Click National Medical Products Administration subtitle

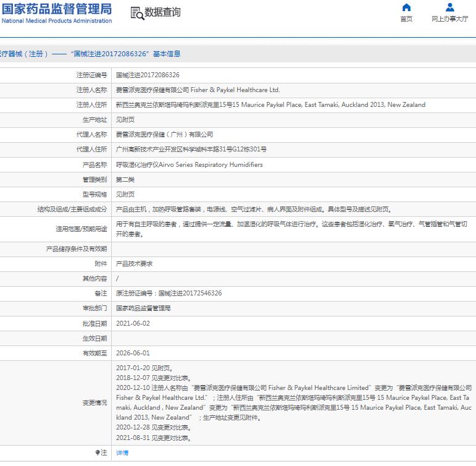57,20
